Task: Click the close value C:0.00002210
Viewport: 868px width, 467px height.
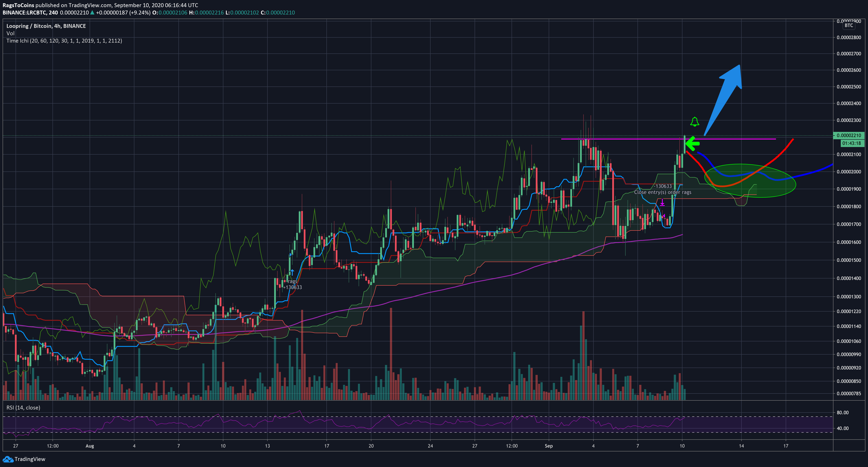Action: click(x=278, y=13)
